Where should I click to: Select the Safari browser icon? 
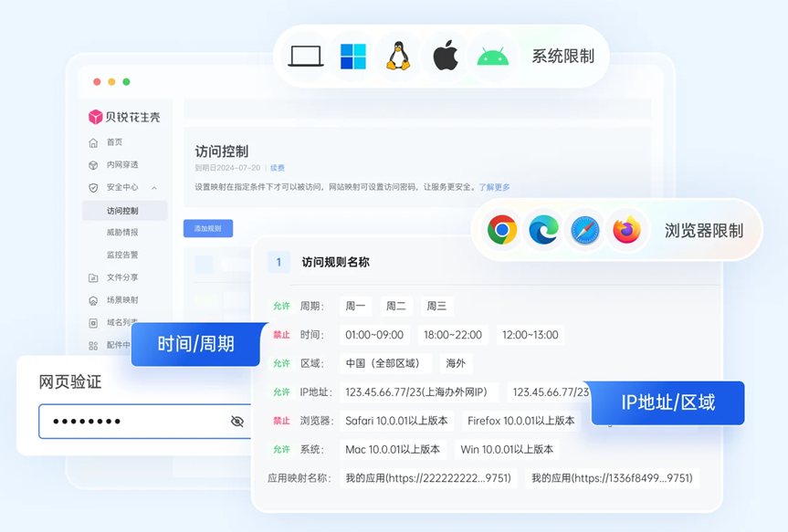(584, 230)
